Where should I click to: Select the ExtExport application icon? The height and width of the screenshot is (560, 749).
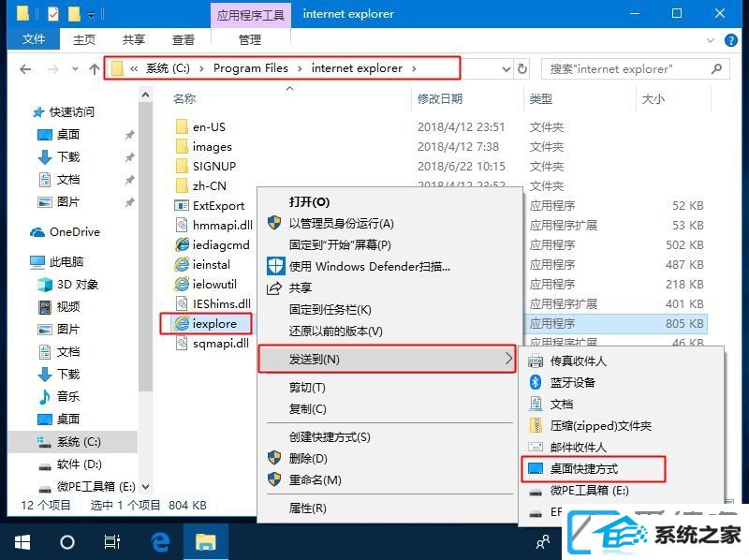(182, 205)
